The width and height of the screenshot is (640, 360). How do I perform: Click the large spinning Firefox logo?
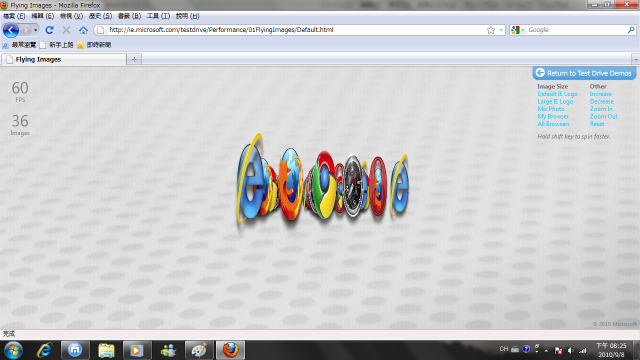coord(290,184)
